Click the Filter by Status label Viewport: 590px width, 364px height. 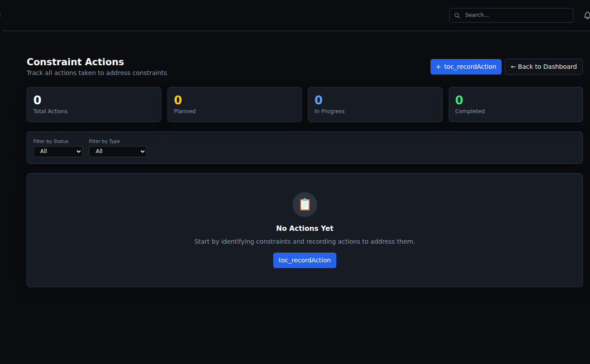(51, 141)
